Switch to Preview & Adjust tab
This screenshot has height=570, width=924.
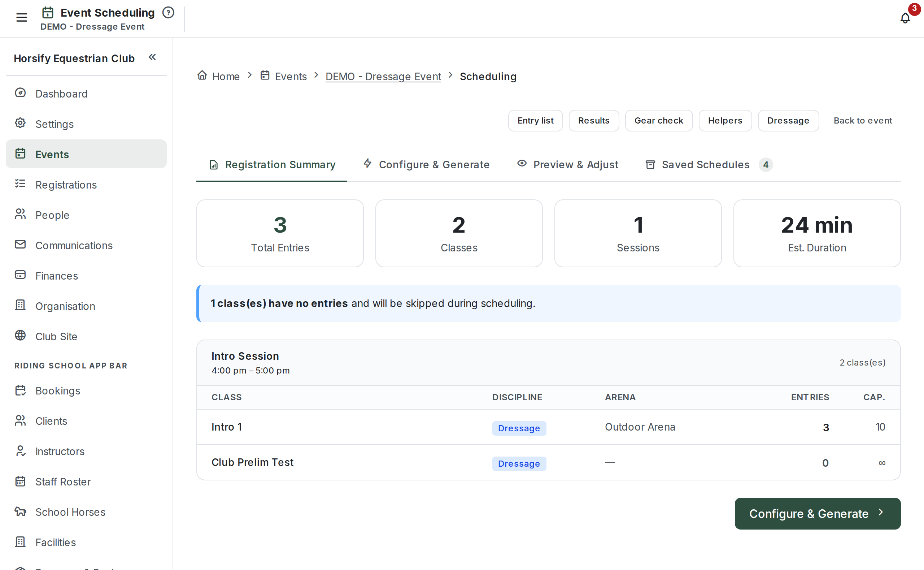[568, 165]
